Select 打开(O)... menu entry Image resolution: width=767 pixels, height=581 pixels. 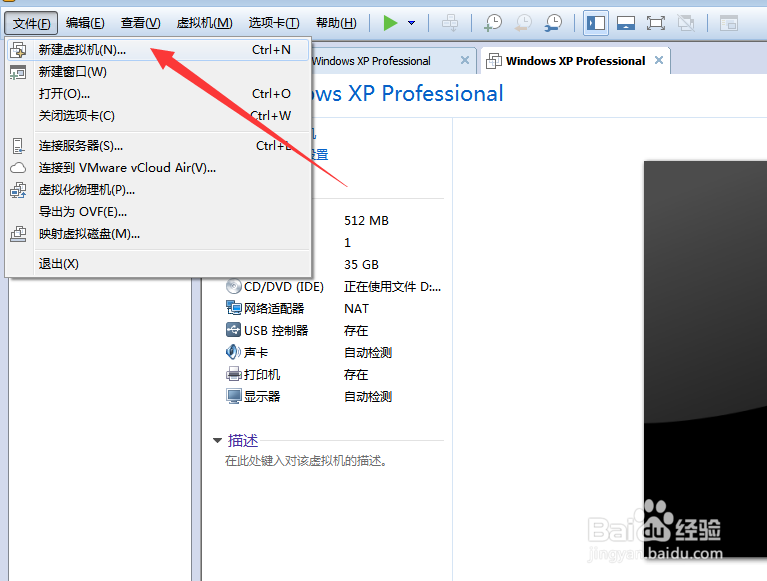click(x=158, y=93)
